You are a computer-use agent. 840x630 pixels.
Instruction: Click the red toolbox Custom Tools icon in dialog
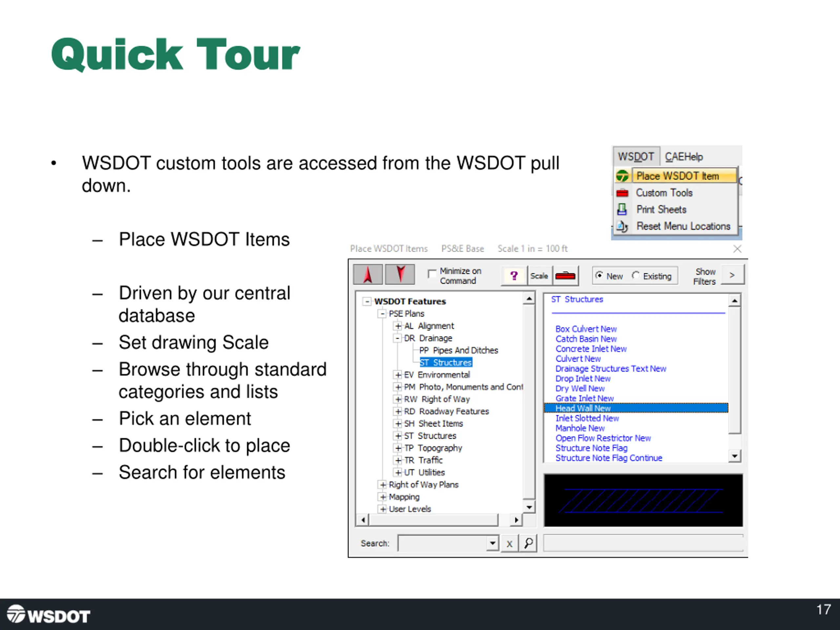[x=565, y=276]
